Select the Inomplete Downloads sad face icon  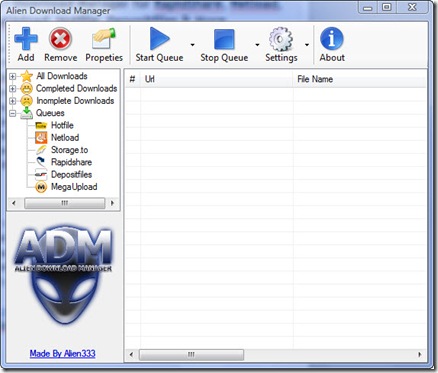tap(26, 101)
